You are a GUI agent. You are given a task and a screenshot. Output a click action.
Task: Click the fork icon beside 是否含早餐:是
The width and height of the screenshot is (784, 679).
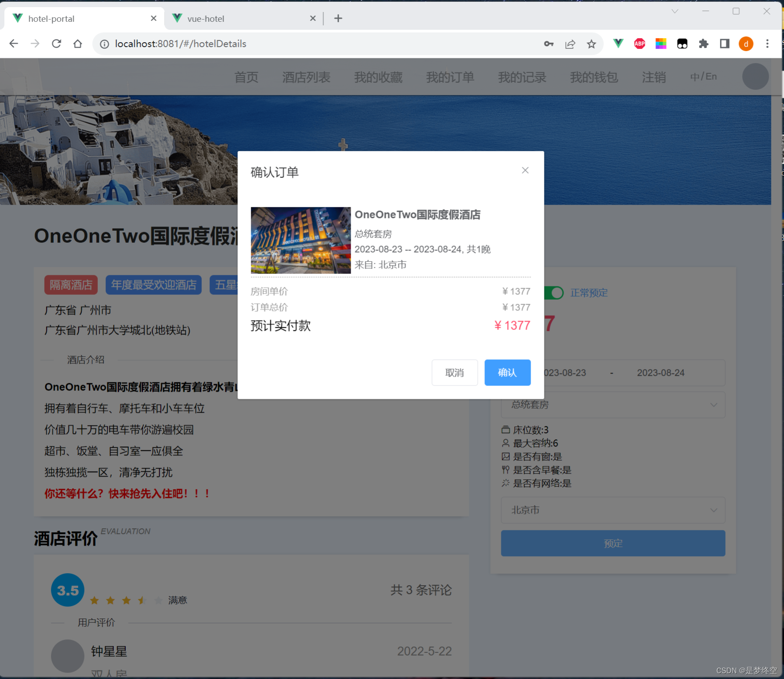pyautogui.click(x=505, y=470)
